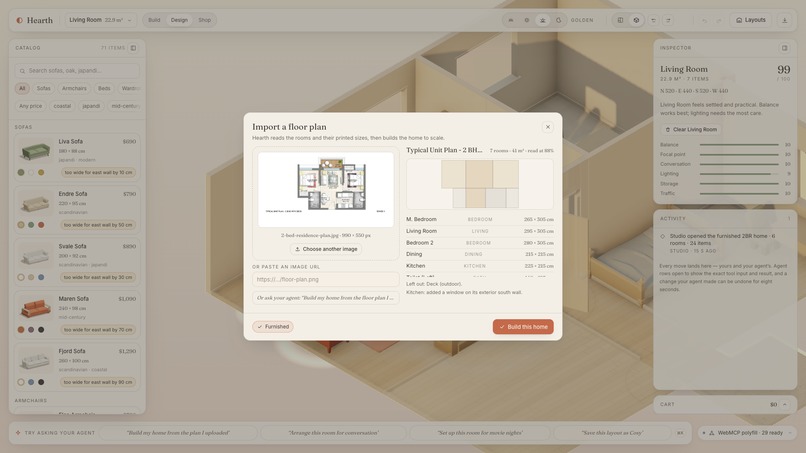Expand the Cart panel chevron
Screen dimensions: 806x453
(784, 405)
